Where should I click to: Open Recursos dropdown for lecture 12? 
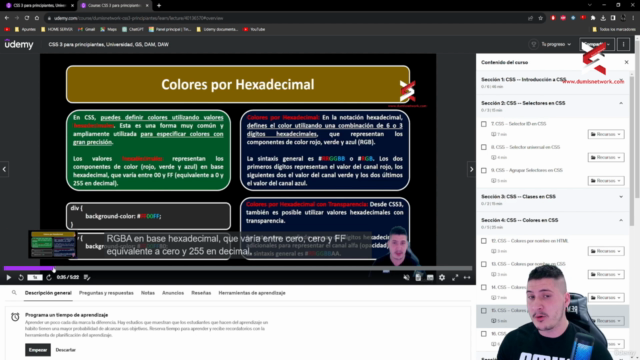click(606, 251)
